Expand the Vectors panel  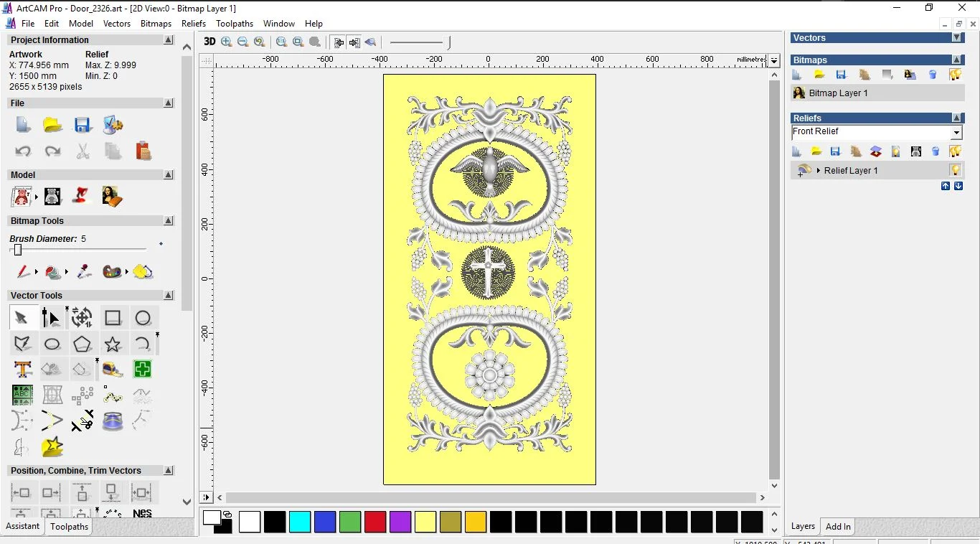(x=956, y=38)
